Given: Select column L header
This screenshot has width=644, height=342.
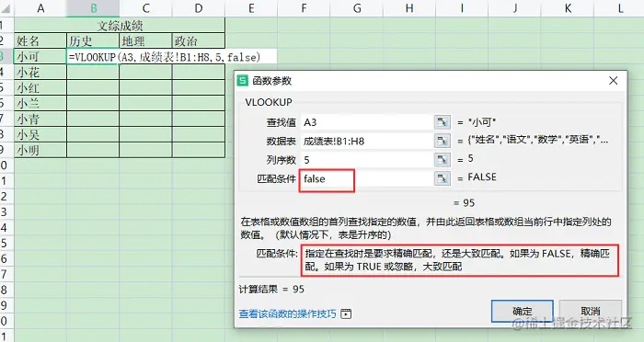Looking at the screenshot, I should click(619, 8).
